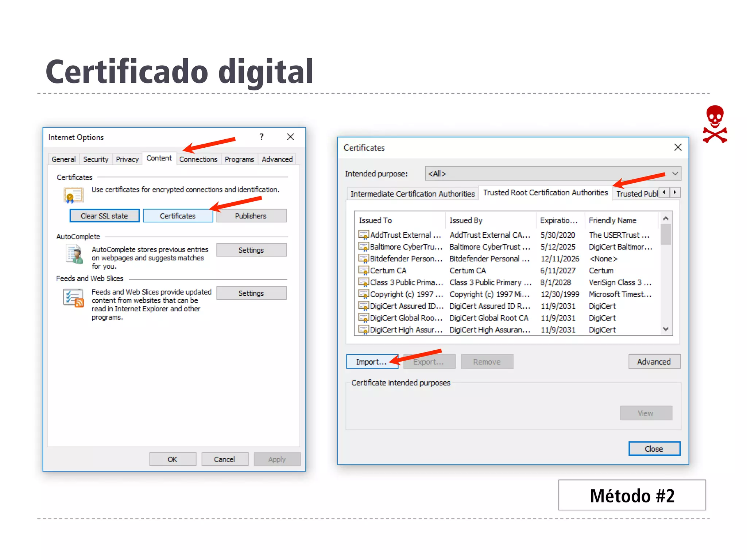
Task: Select the Content tab
Action: [x=159, y=158]
